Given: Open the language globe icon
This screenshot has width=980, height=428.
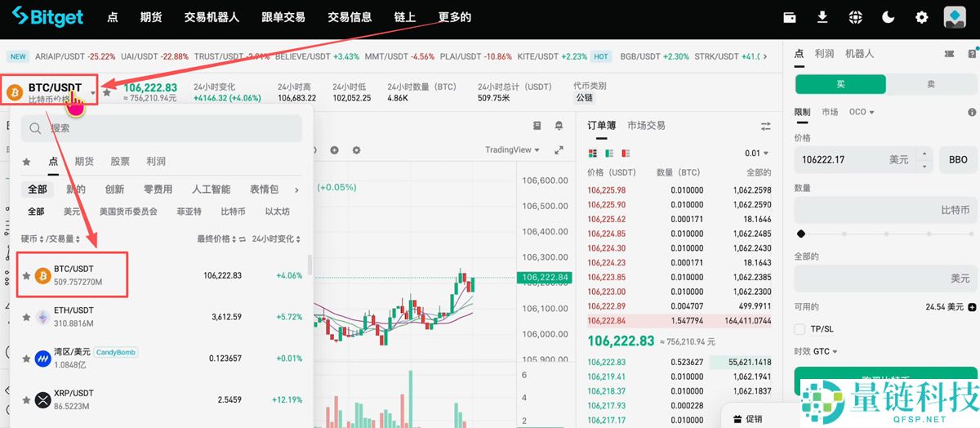Looking at the screenshot, I should click(856, 17).
